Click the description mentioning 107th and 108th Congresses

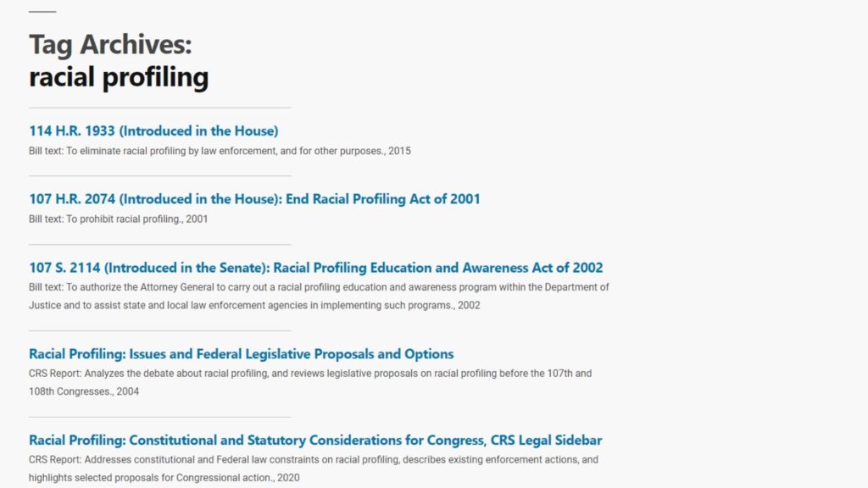310,382
